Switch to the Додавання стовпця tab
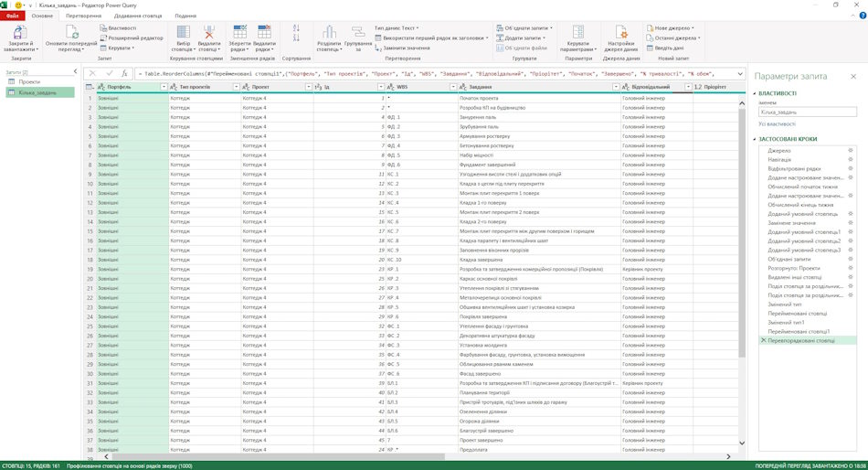Image resolution: width=868 pixels, height=470 pixels. (x=138, y=16)
